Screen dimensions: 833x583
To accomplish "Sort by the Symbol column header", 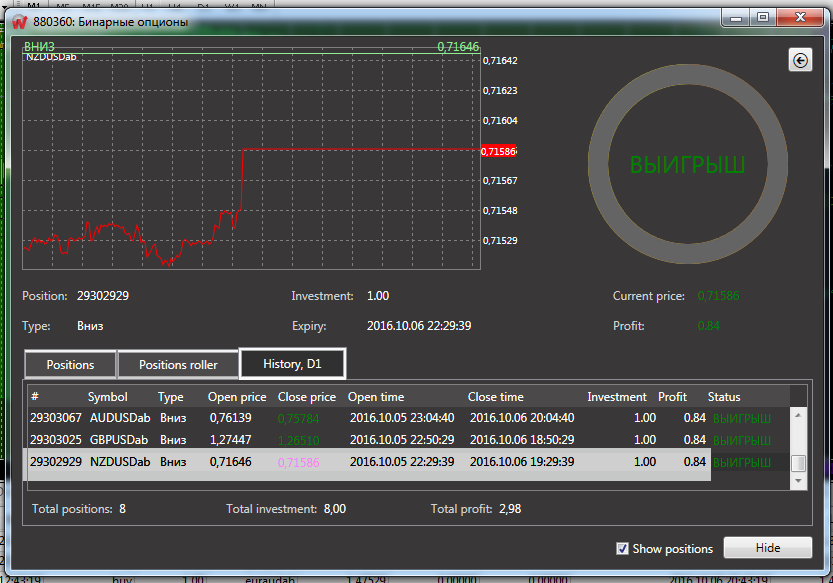I will point(108,397).
